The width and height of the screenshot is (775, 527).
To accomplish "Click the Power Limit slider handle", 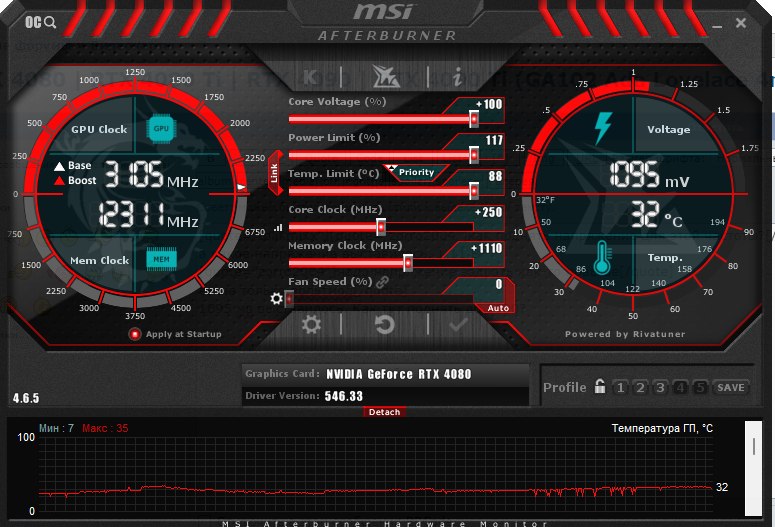I will coord(474,155).
